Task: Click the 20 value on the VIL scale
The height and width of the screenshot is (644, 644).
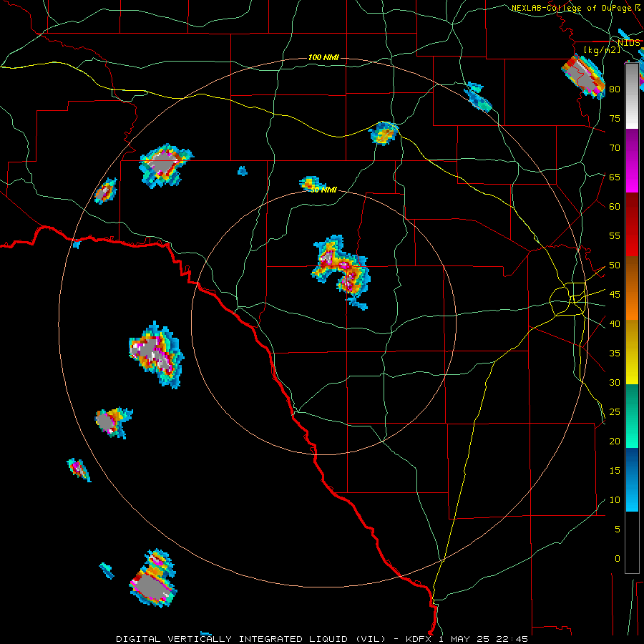Action: pyautogui.click(x=615, y=441)
